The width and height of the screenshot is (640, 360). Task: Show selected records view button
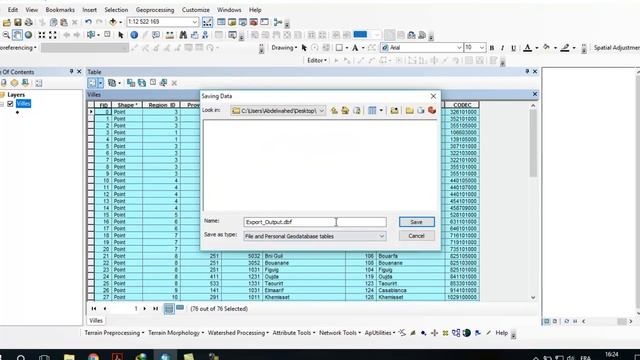tap(180, 309)
